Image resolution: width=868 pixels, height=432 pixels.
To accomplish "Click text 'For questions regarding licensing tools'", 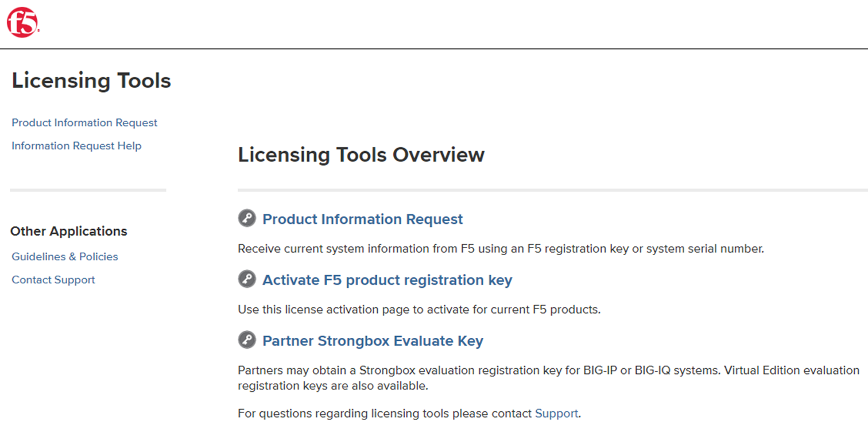I will click(343, 414).
